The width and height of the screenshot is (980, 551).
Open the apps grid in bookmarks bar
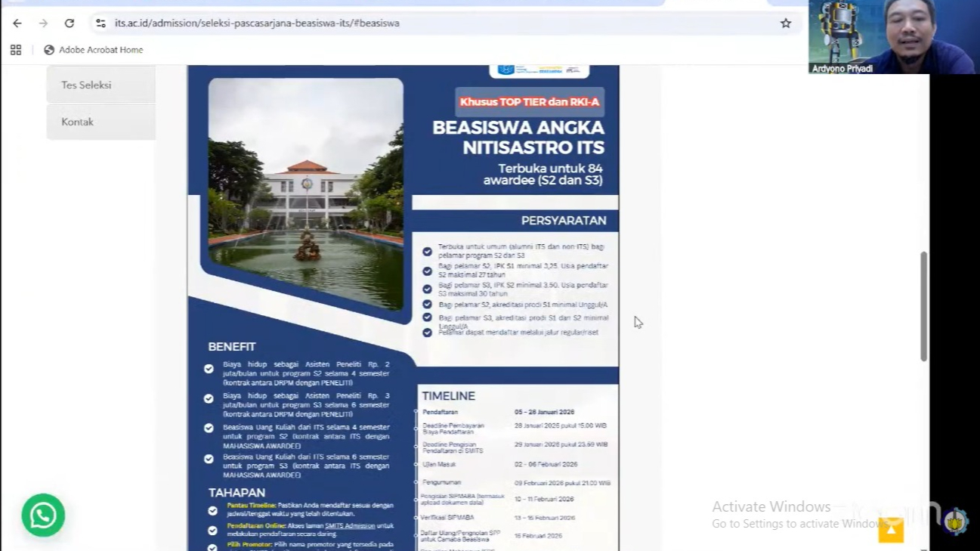16,50
